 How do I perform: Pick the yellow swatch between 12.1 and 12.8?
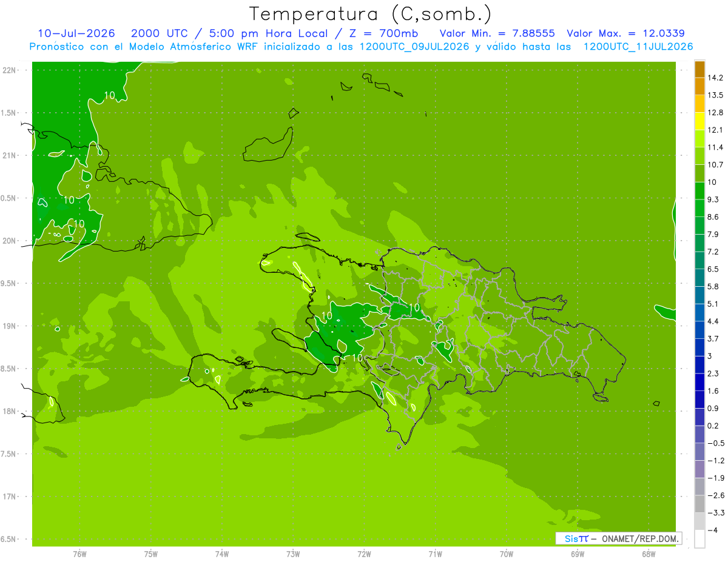(699, 121)
